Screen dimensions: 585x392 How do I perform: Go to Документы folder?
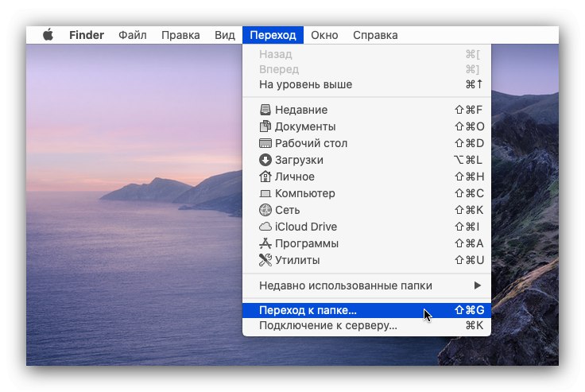(x=366, y=126)
